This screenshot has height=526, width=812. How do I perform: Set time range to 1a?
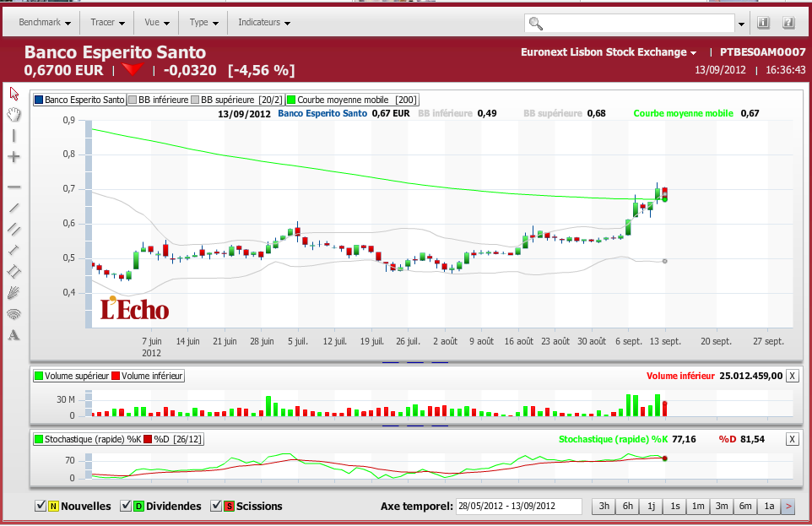[769, 507]
